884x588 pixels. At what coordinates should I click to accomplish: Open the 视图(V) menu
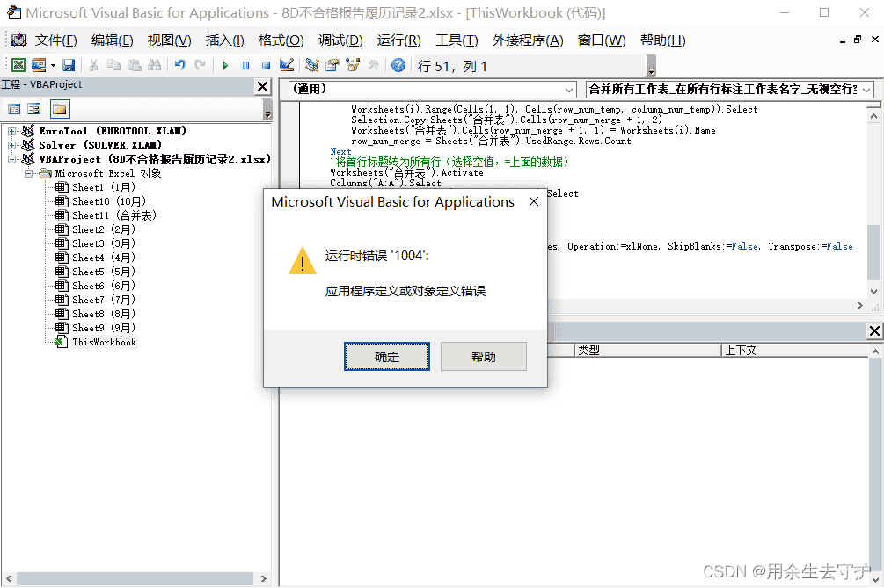coord(169,40)
